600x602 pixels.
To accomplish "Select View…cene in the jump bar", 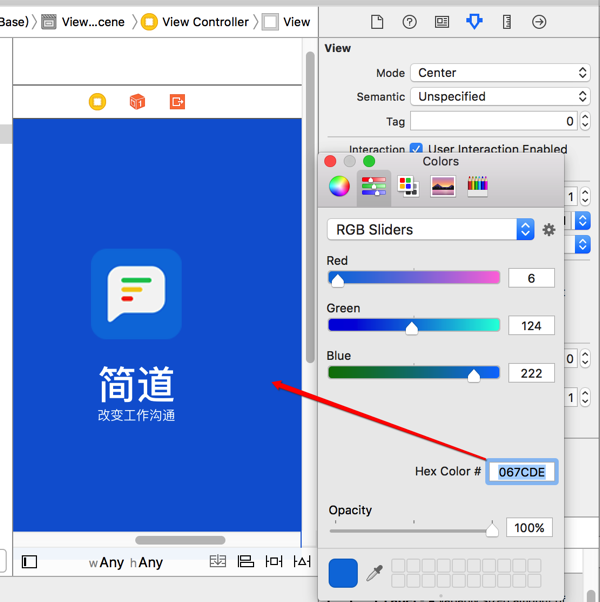I will pyautogui.click(x=83, y=22).
